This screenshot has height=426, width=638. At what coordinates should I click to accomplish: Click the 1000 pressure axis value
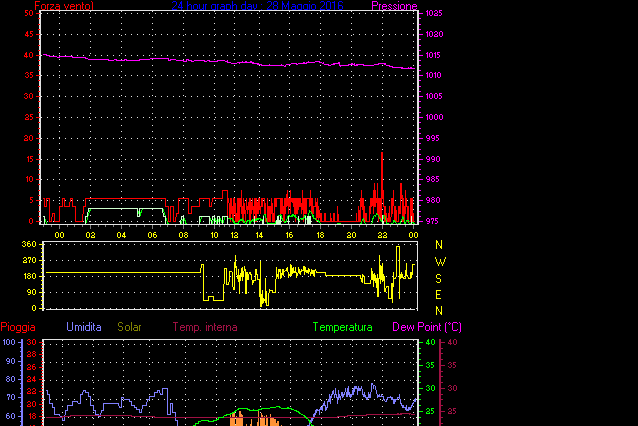434,117
